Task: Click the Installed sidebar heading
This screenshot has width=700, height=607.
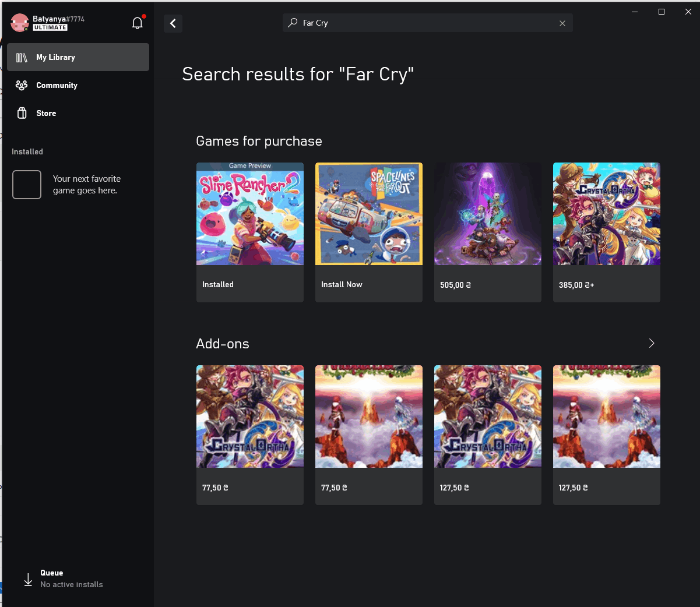Action: (x=27, y=151)
